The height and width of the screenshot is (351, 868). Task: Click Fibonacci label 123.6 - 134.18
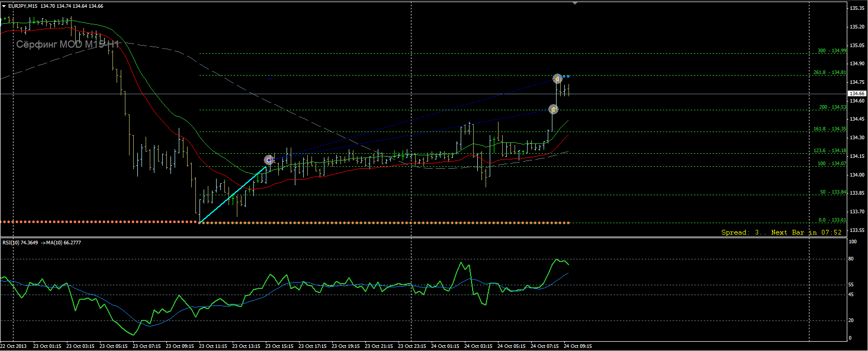[830, 151]
